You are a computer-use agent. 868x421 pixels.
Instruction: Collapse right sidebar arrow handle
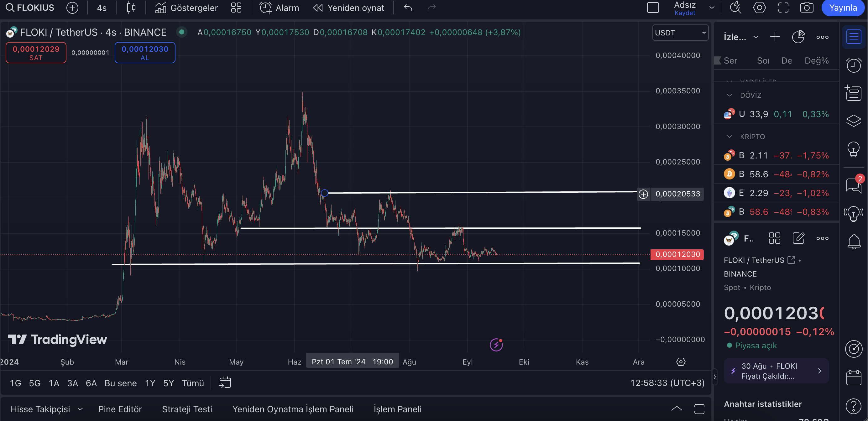tap(715, 377)
